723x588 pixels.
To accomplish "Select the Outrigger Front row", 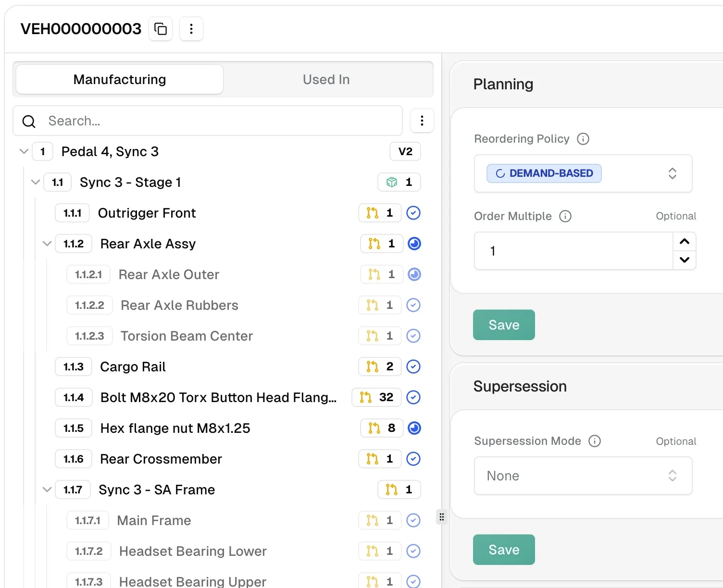I will (x=237, y=213).
